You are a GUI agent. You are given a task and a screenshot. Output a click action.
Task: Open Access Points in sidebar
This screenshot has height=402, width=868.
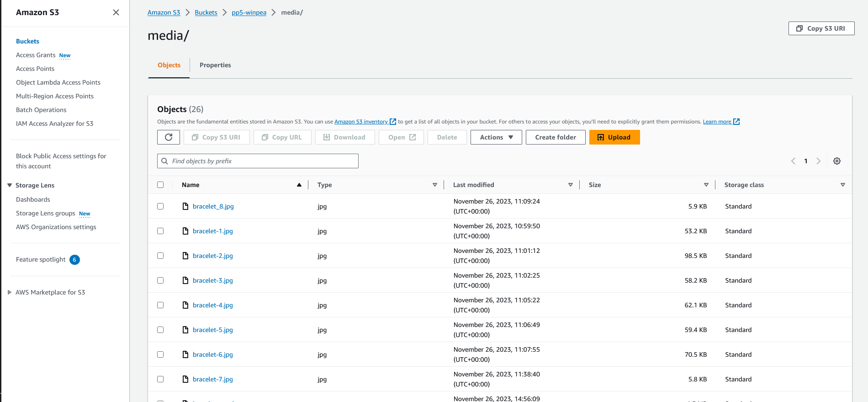(x=35, y=69)
